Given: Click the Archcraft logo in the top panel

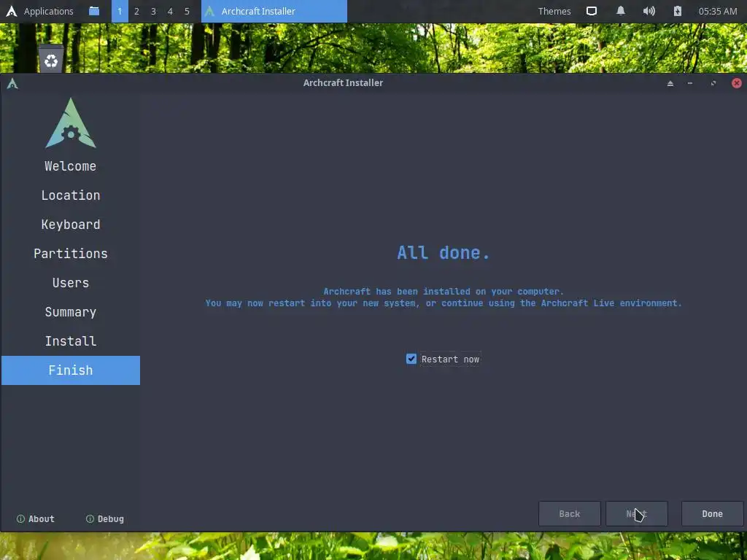Looking at the screenshot, I should 12,11.
